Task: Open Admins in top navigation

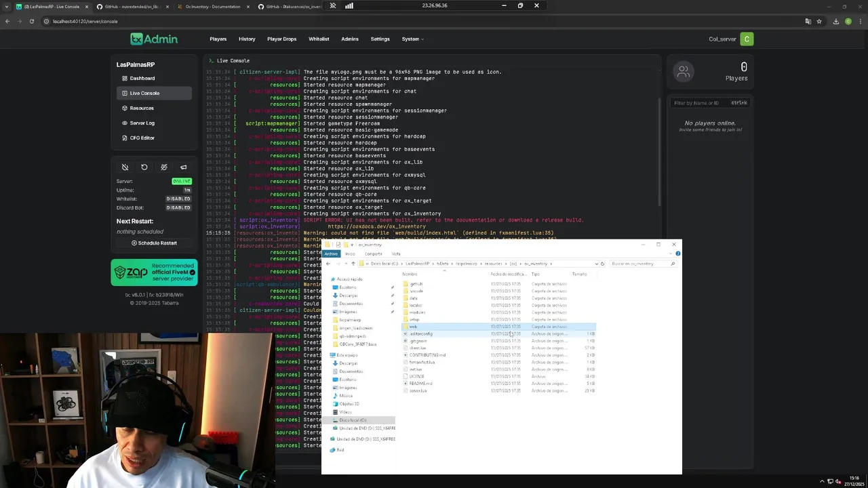Action: coord(350,39)
